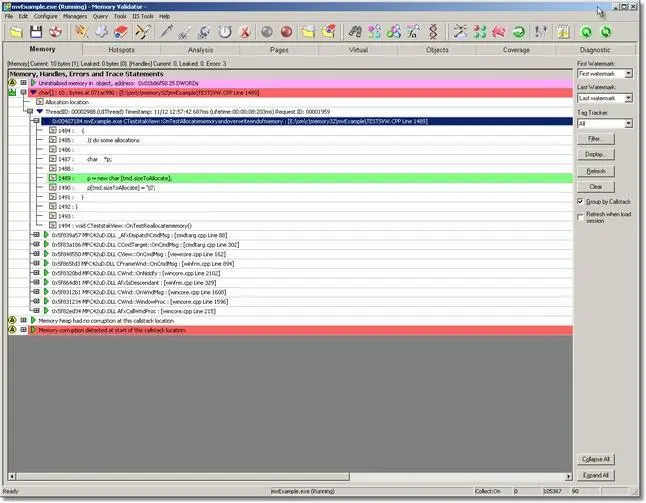This screenshot has height=503, width=646.
Task: Collapse the highlighted 0x00407184 callstack entry
Action: [x=36, y=121]
